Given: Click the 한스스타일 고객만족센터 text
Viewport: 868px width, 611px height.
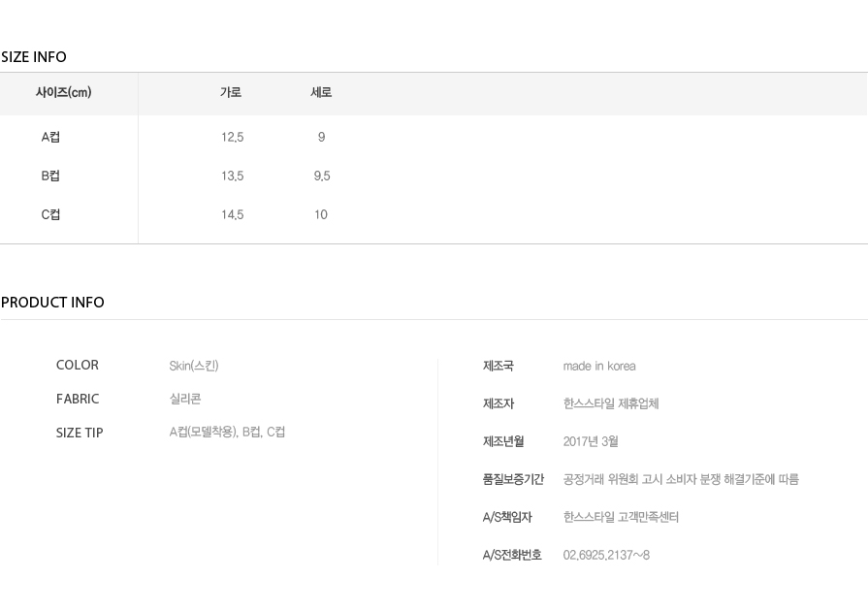Looking at the screenshot, I should (621, 518).
